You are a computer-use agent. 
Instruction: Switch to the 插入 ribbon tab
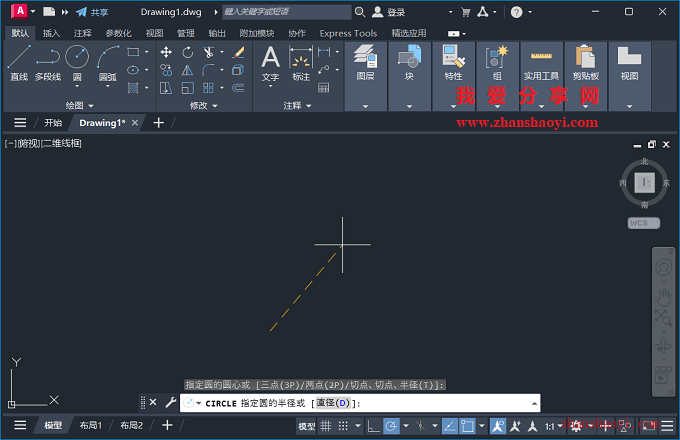pyautogui.click(x=51, y=33)
